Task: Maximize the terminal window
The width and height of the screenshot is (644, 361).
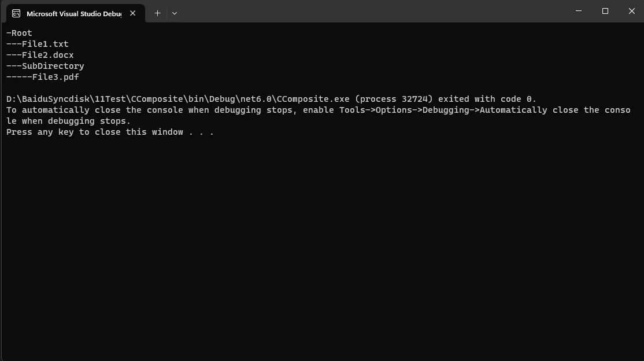Action: click(605, 11)
